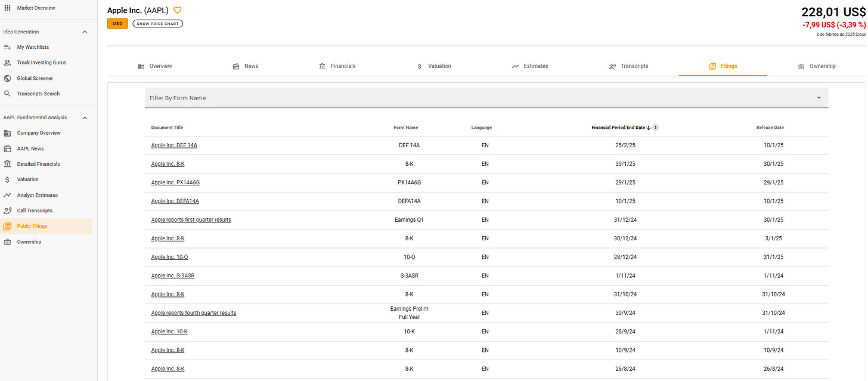
Task: Sort by the Form Name column header
Action: (x=406, y=128)
